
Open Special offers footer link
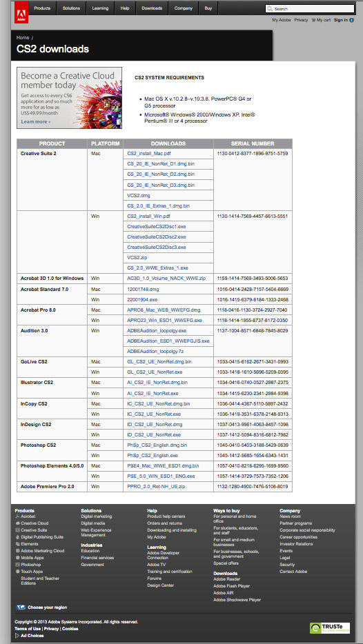[x=226, y=563]
